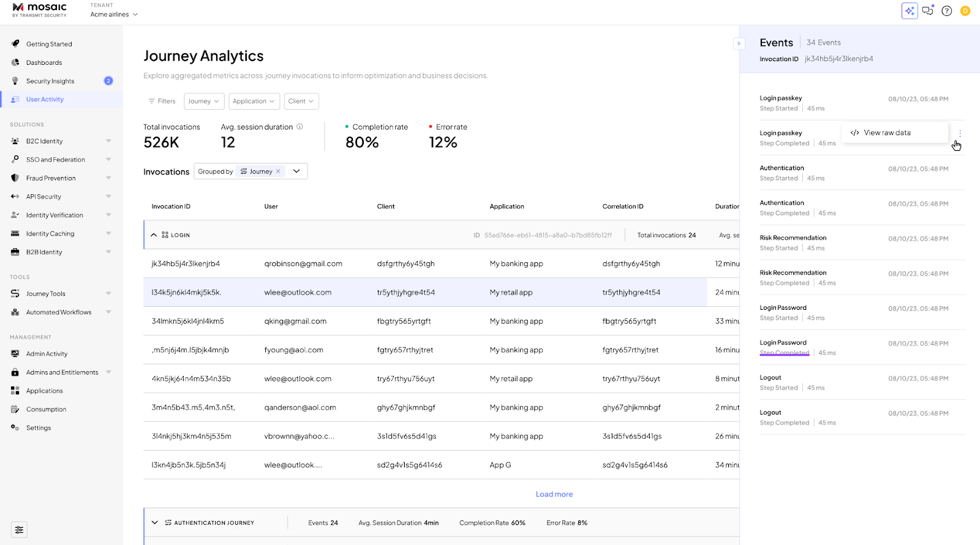The width and height of the screenshot is (980, 545).
Task: Open the chat feedback icon
Action: pyautogui.click(x=928, y=11)
